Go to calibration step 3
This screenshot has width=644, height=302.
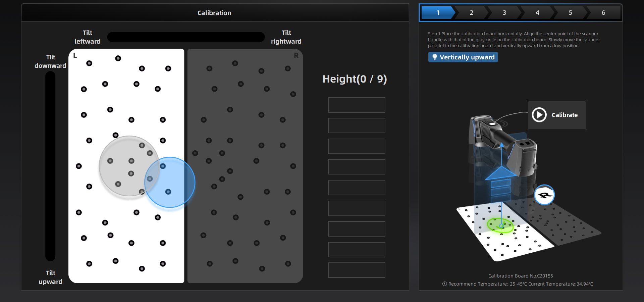(504, 13)
